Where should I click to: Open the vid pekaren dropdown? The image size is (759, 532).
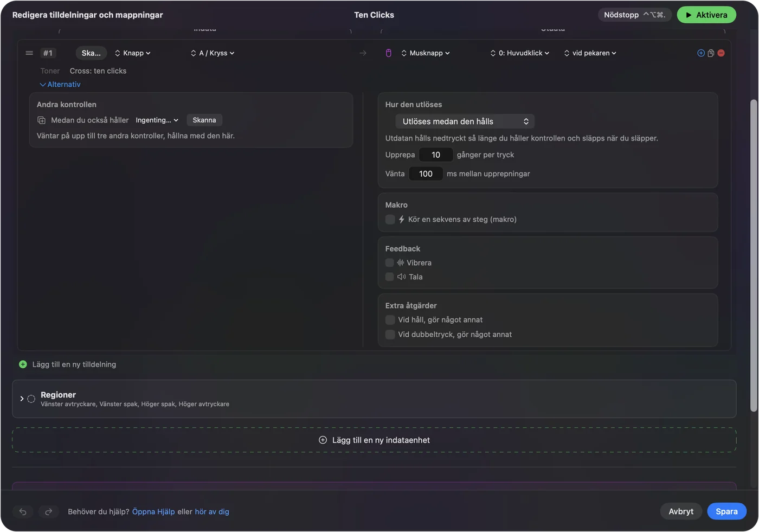tap(590, 53)
